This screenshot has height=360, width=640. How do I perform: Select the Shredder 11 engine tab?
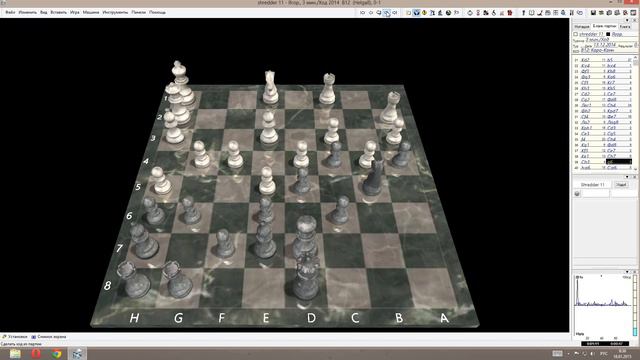[592, 185]
